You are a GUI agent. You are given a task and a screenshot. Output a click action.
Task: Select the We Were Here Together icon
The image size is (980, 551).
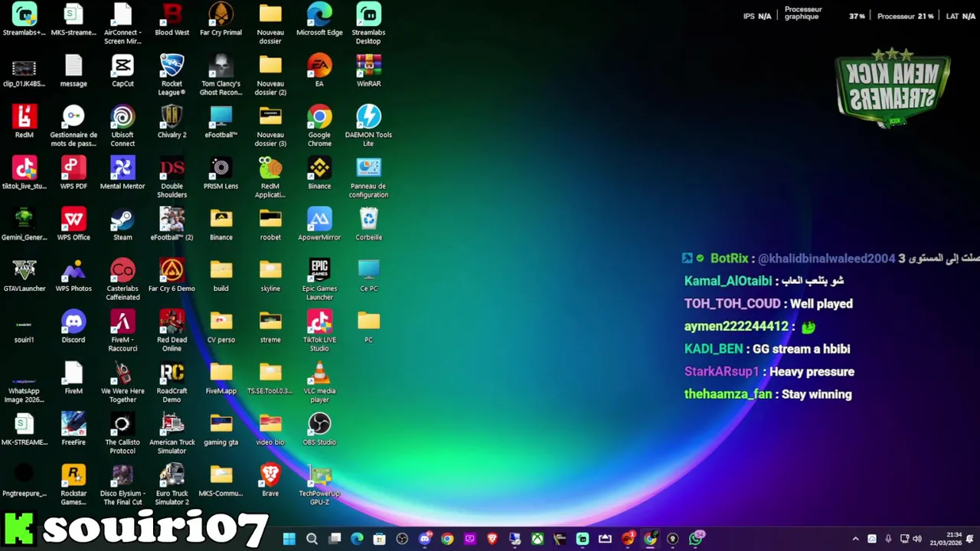(122, 382)
